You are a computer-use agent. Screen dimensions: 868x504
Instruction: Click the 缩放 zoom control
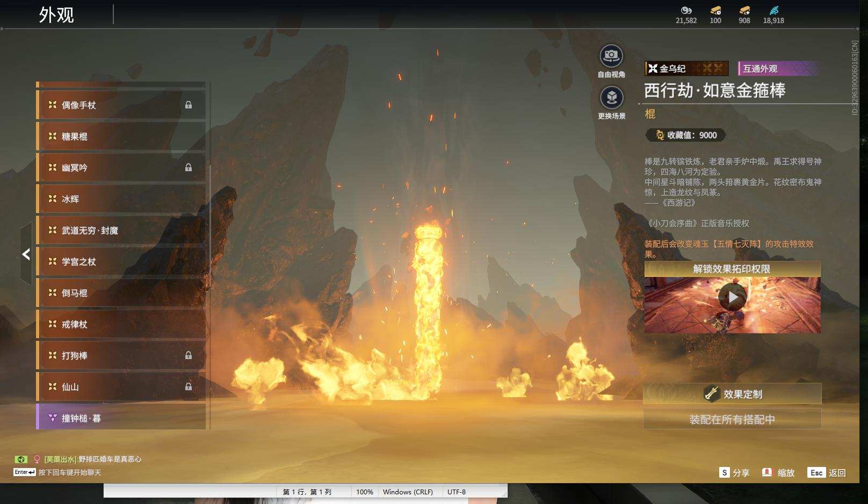pyautogui.click(x=778, y=472)
